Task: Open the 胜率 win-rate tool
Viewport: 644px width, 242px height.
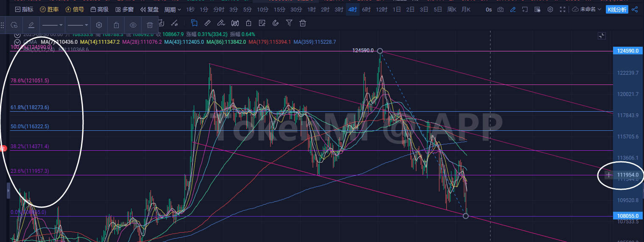Action: point(49,9)
